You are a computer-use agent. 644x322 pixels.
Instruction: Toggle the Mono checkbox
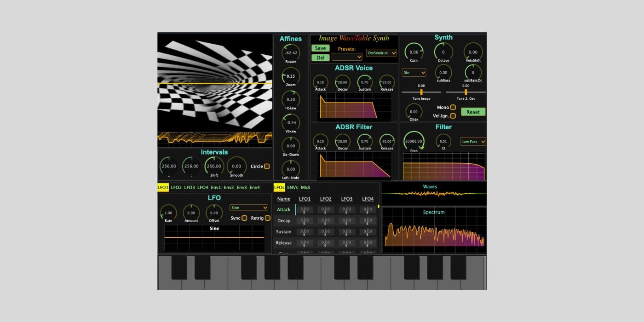coord(453,108)
